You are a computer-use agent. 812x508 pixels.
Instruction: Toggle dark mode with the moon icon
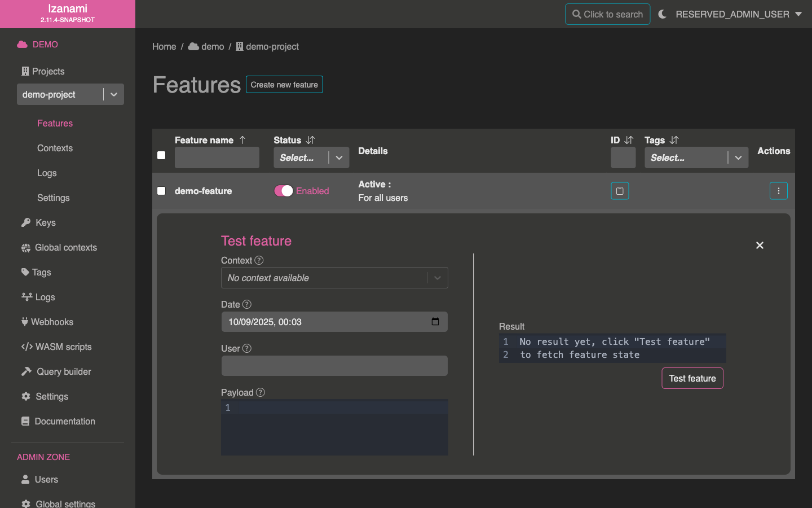pos(663,14)
